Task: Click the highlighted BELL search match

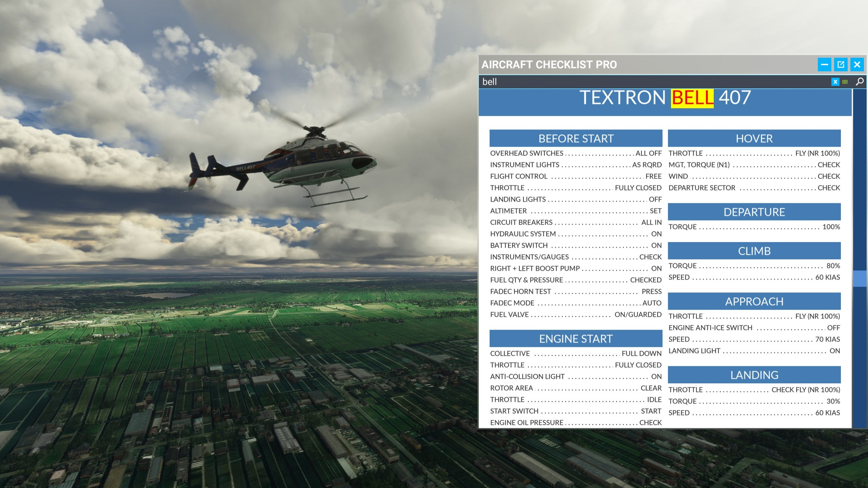Action: (x=692, y=98)
